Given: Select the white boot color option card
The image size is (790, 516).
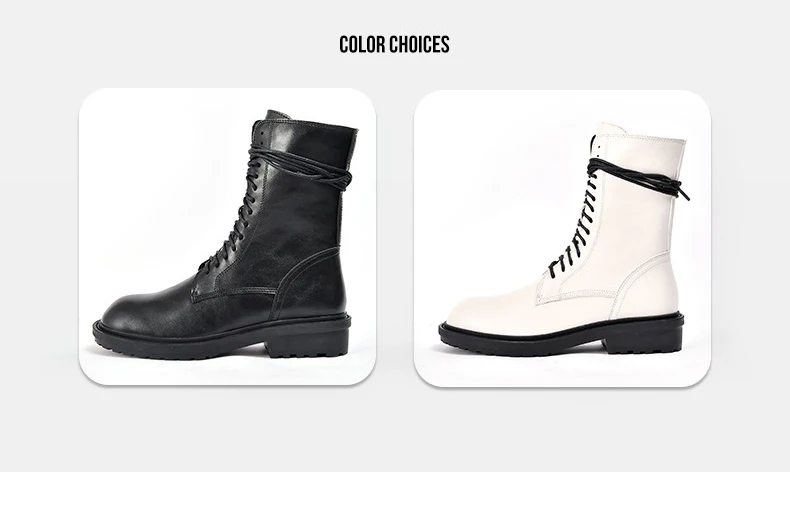Looking at the screenshot, I should point(562,238).
